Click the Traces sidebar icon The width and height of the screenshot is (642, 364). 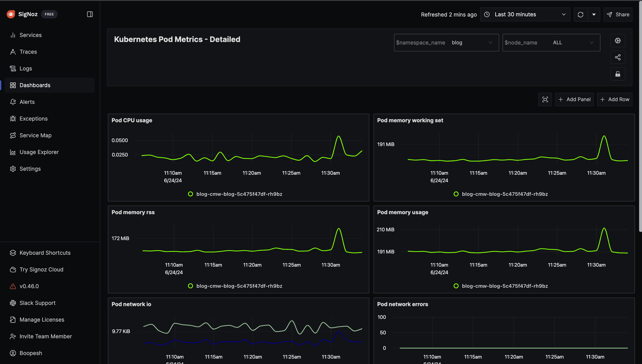tap(13, 52)
